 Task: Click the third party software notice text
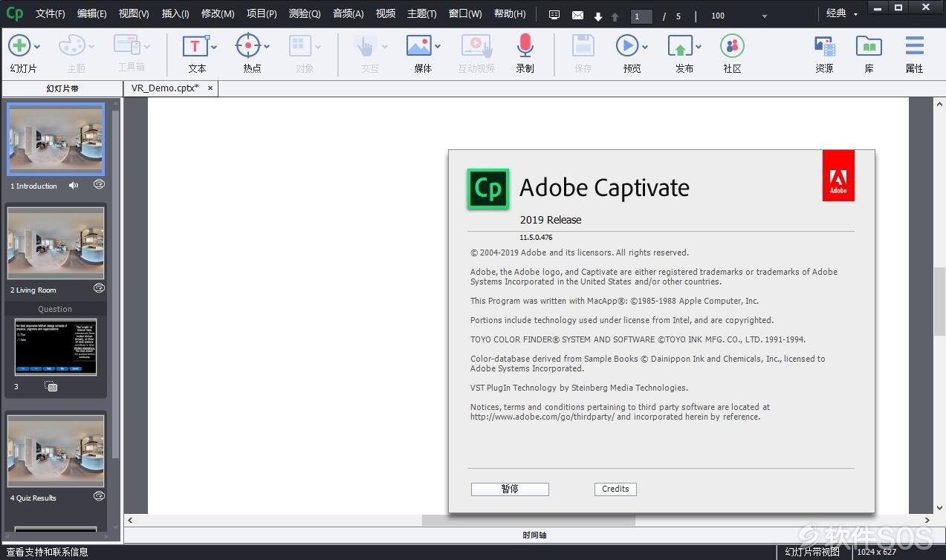(x=620, y=411)
